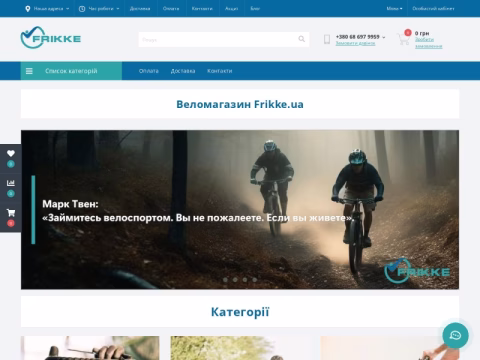Open Доставка in the top bar
Image resolution: width=480 pixels, height=360 pixels.
(x=140, y=9)
